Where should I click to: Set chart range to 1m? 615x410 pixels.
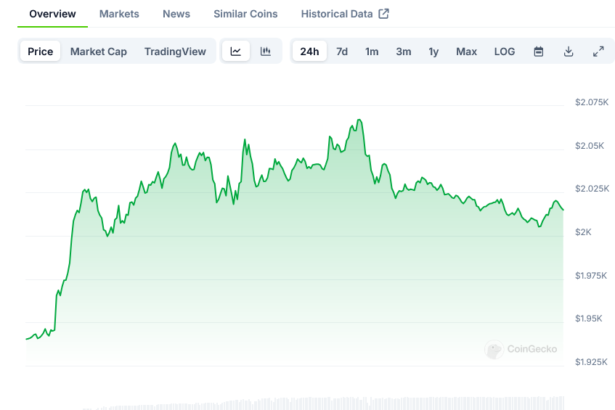pos(372,52)
